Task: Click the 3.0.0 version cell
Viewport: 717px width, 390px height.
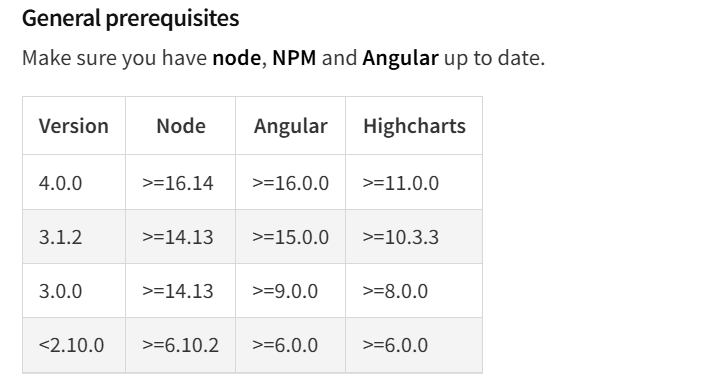Action: coord(74,291)
